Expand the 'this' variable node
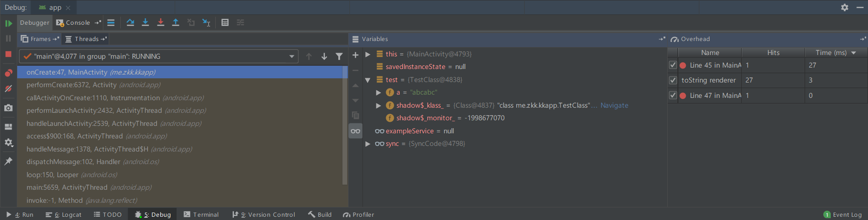This screenshot has width=868, height=220. [368, 54]
